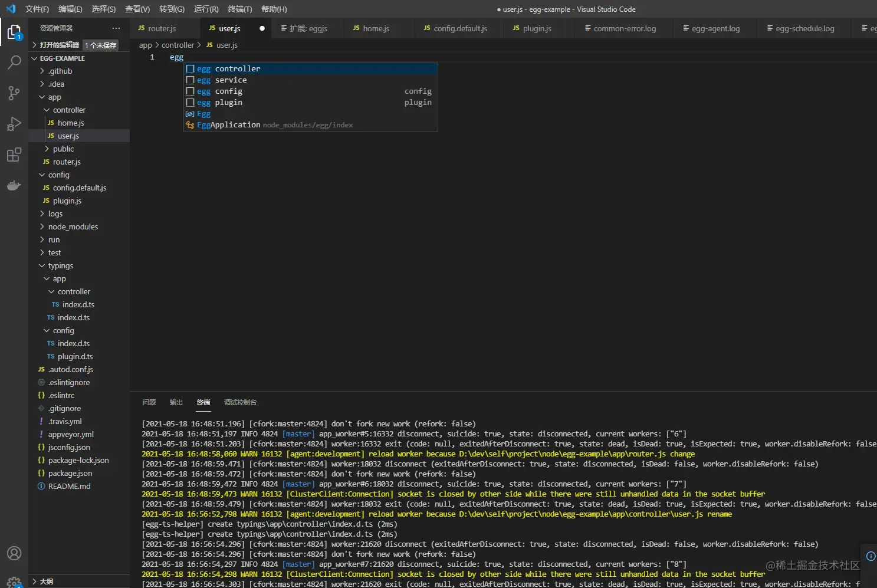
Task: Select 'egg plugin' snippet suggestion
Action: 311,103
